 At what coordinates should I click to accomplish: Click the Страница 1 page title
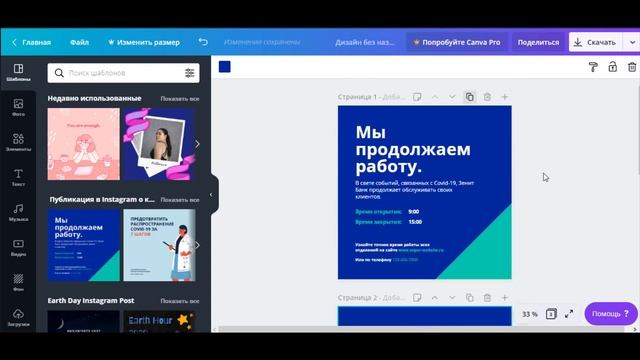click(x=357, y=97)
